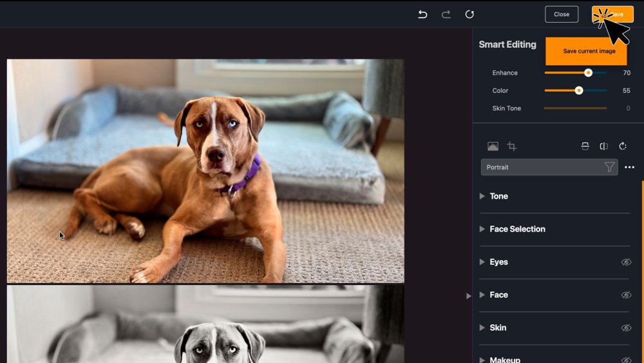Click the Color value 55
Viewport: 644px width, 363px height.
pos(627,90)
